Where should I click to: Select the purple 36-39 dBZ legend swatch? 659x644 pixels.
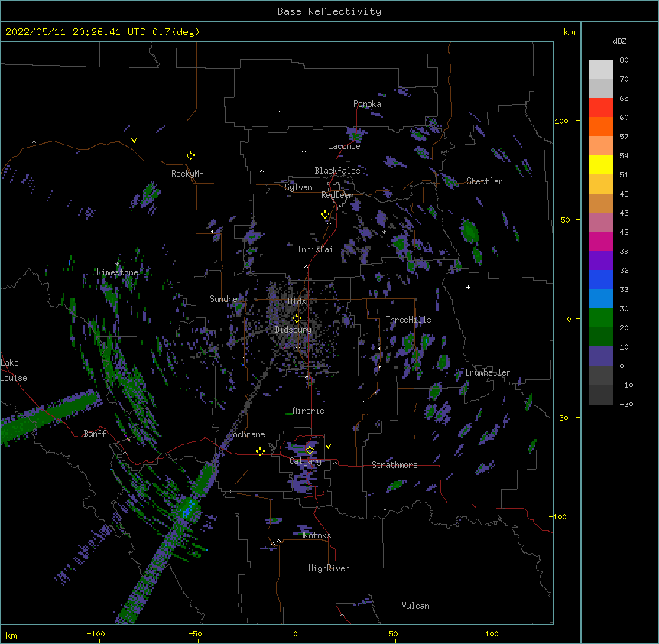click(601, 261)
